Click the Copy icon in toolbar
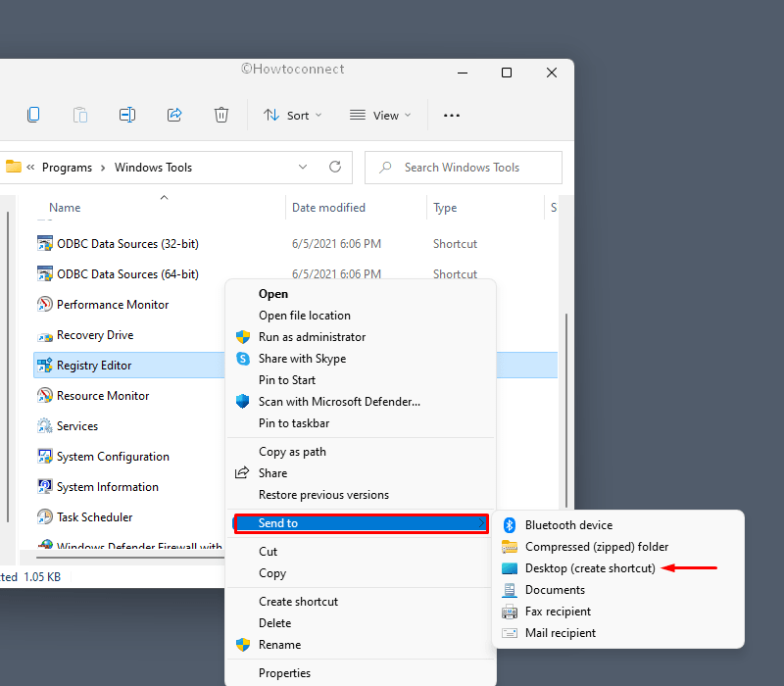 [33, 115]
